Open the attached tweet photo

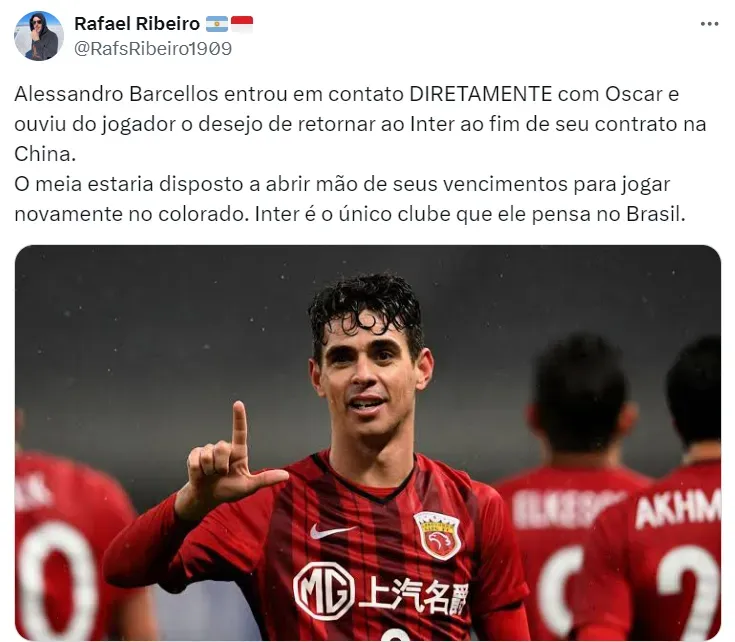click(368, 442)
